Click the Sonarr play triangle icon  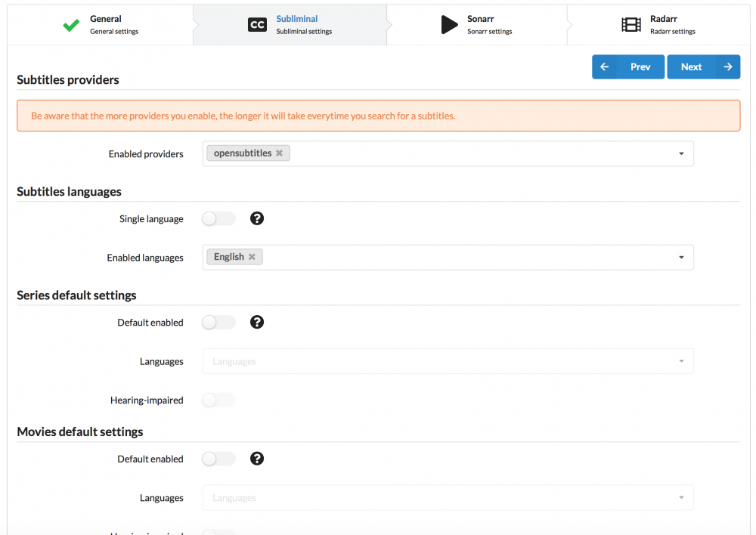449,25
